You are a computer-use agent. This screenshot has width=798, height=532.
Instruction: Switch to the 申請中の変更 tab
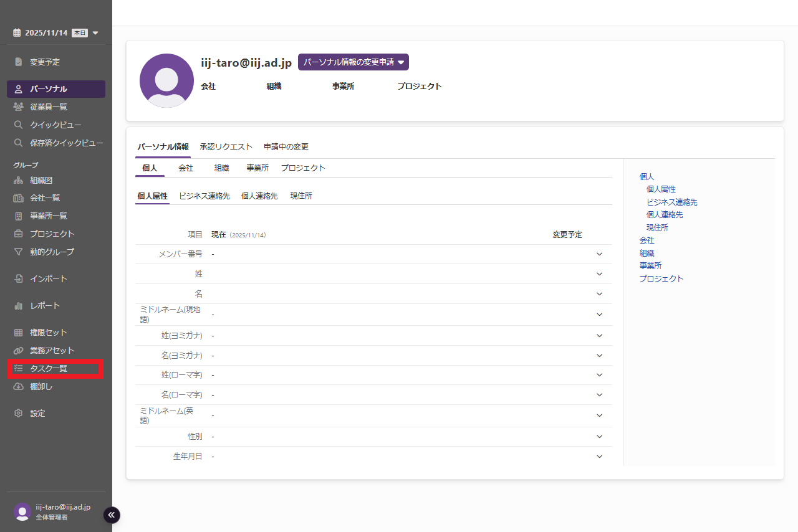[286, 147]
